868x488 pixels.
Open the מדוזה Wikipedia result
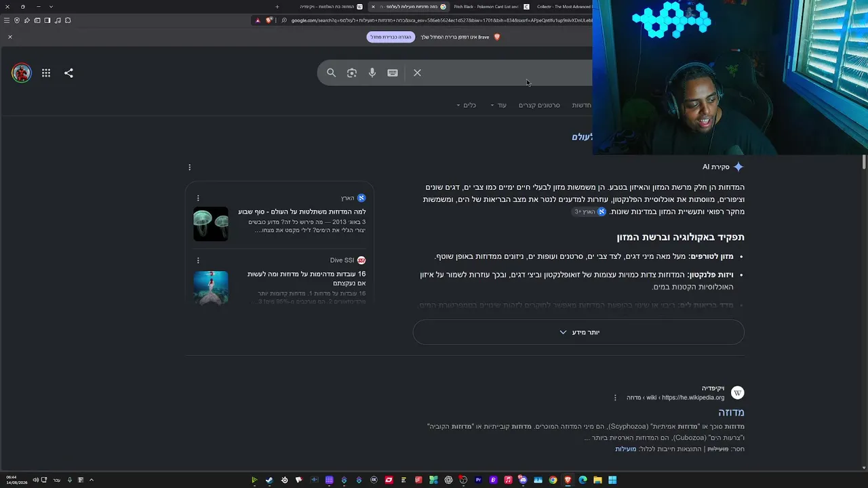click(731, 412)
